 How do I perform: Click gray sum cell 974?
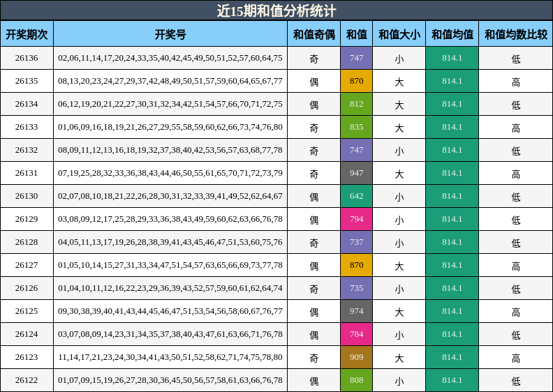[x=357, y=311]
